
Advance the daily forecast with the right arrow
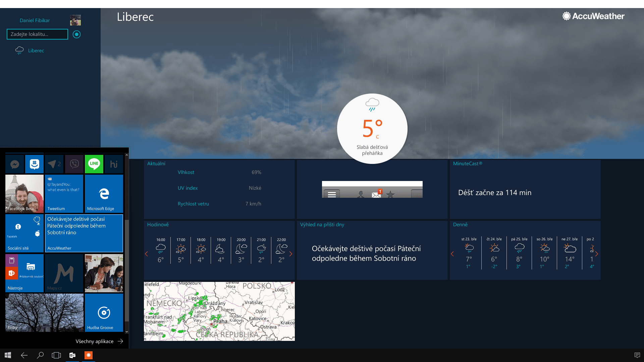coord(597,254)
